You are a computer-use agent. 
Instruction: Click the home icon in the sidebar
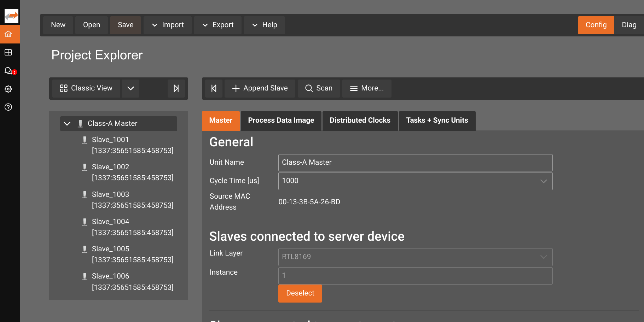[x=8, y=34]
